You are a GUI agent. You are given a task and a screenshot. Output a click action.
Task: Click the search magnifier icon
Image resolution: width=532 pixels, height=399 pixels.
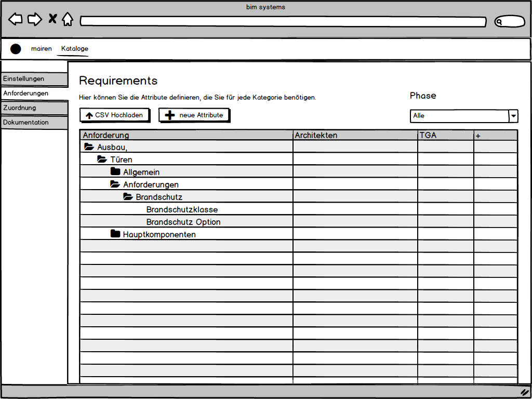coord(499,22)
